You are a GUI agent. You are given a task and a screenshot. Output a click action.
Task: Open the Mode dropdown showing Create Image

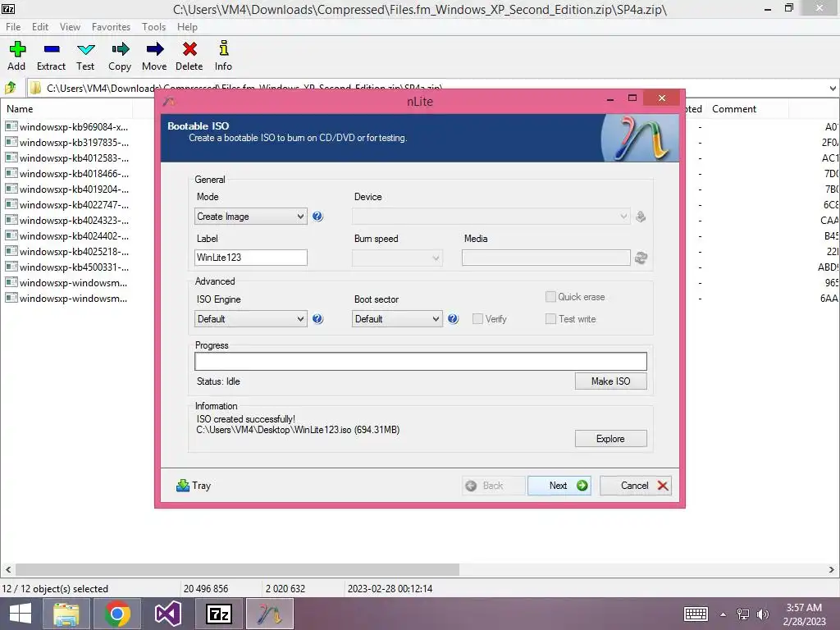[251, 217]
